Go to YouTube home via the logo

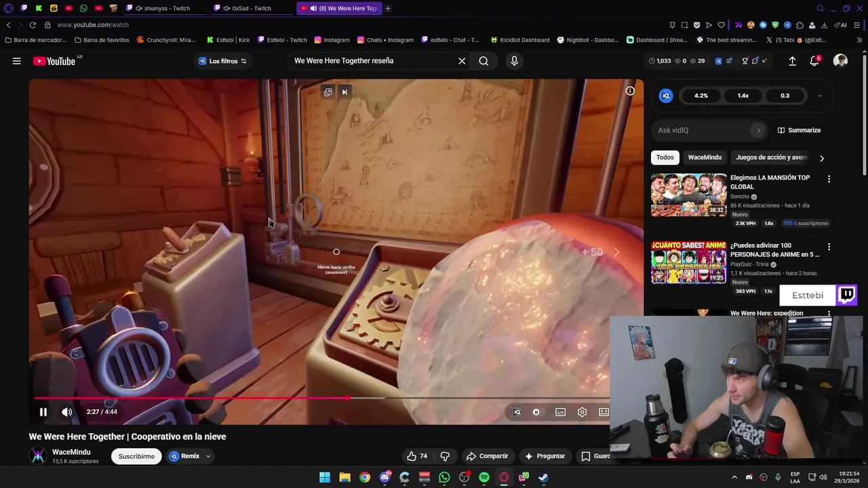54,61
